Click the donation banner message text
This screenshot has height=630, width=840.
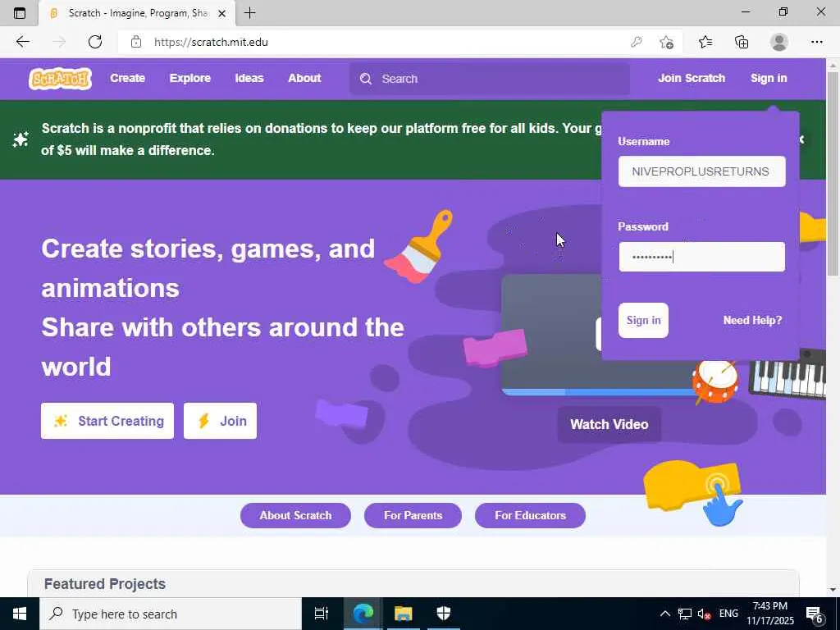click(322, 139)
